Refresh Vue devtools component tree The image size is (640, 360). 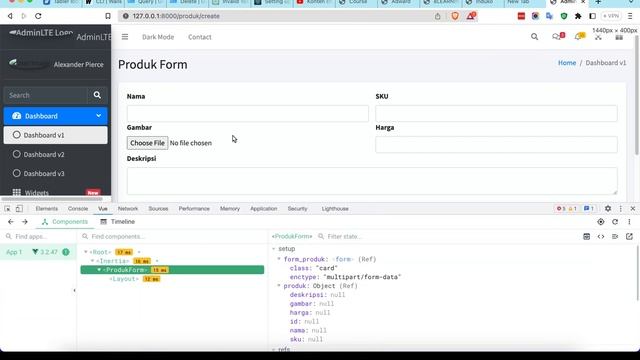coord(615,222)
